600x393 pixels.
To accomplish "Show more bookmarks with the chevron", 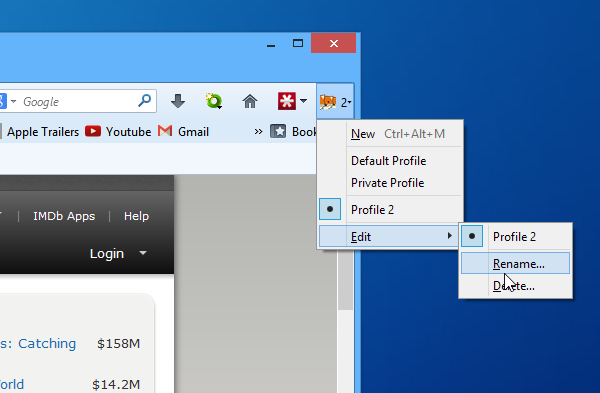I will point(258,132).
